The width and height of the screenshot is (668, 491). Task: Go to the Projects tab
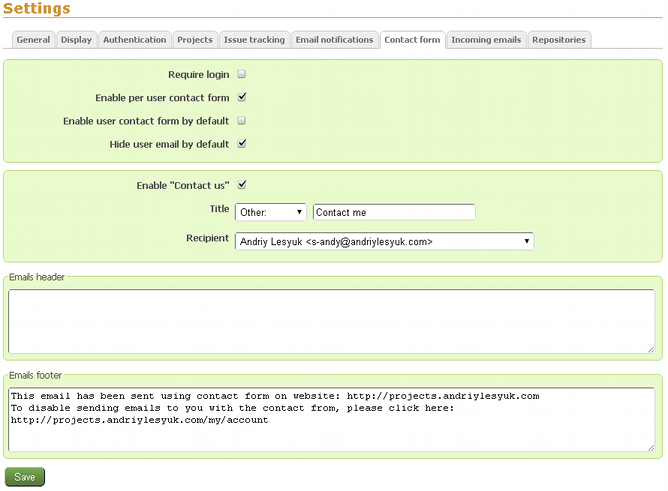[195, 40]
